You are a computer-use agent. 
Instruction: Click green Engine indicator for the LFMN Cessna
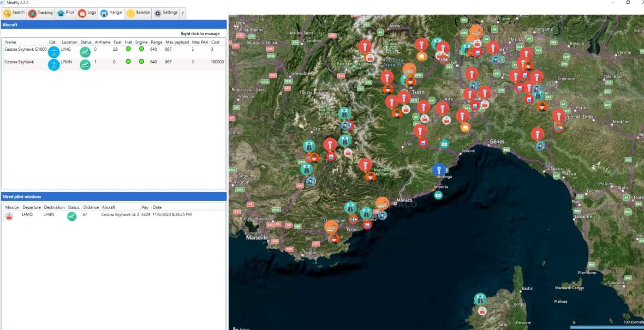pyautogui.click(x=141, y=61)
